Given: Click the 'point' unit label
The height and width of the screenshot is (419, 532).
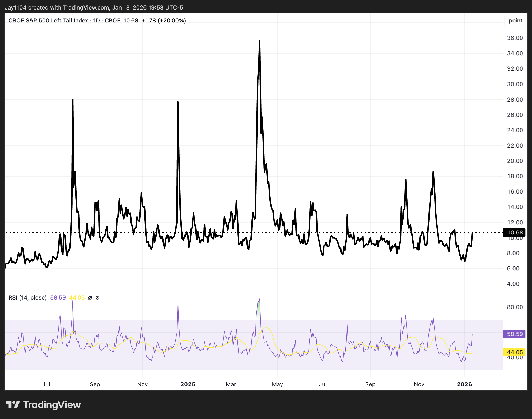Looking at the screenshot, I should pos(515,21).
